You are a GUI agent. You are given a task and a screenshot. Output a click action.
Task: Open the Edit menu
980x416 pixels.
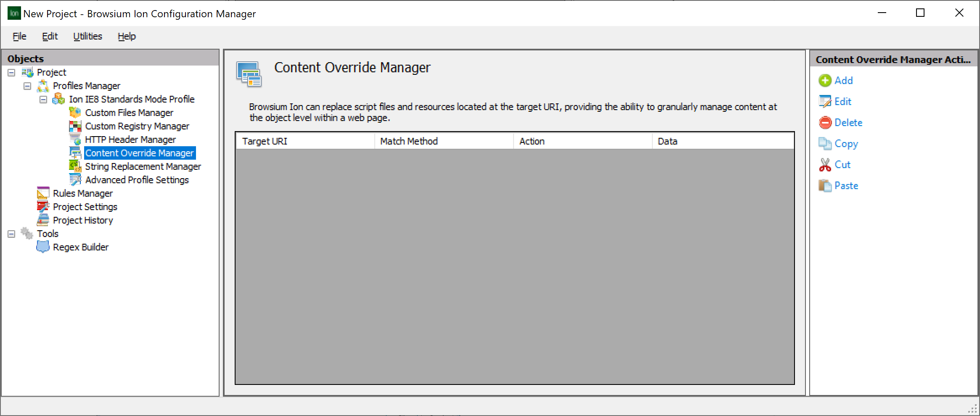pyautogui.click(x=50, y=36)
